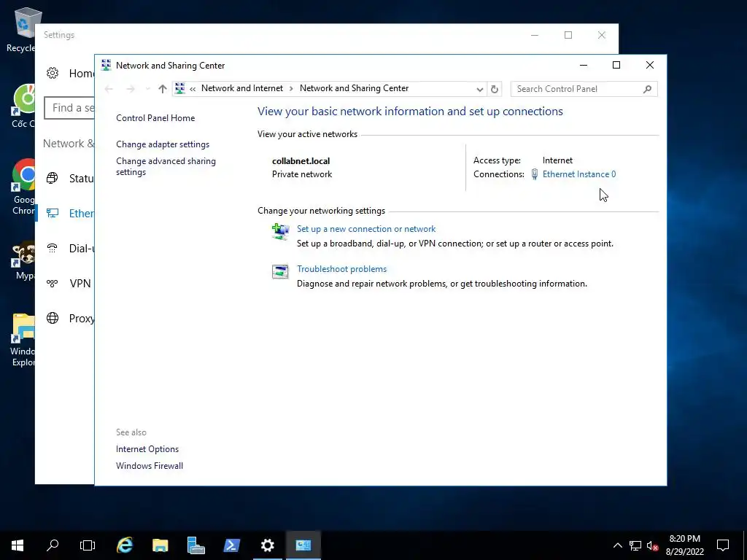Close the Settings window behind
Screen dimensions: 747x560
pyautogui.click(x=602, y=35)
